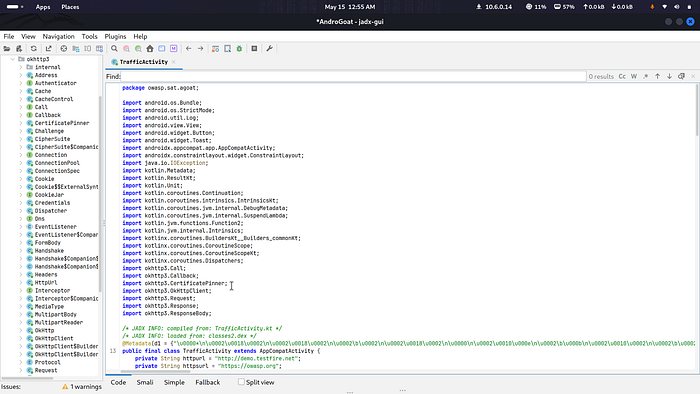Click the code editor horizontal scrollbar
This screenshot has width=700, height=394.
pos(154,371)
